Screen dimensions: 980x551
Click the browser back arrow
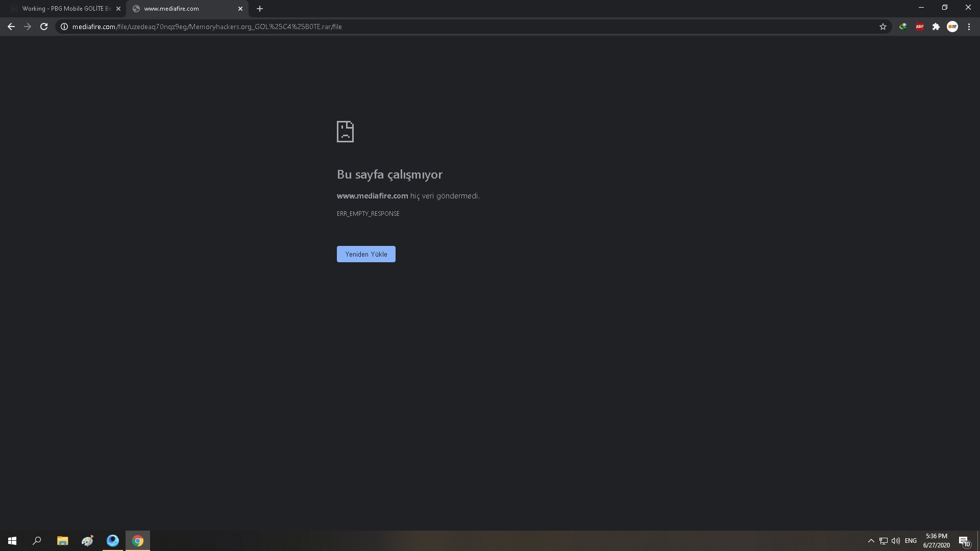click(x=11, y=27)
